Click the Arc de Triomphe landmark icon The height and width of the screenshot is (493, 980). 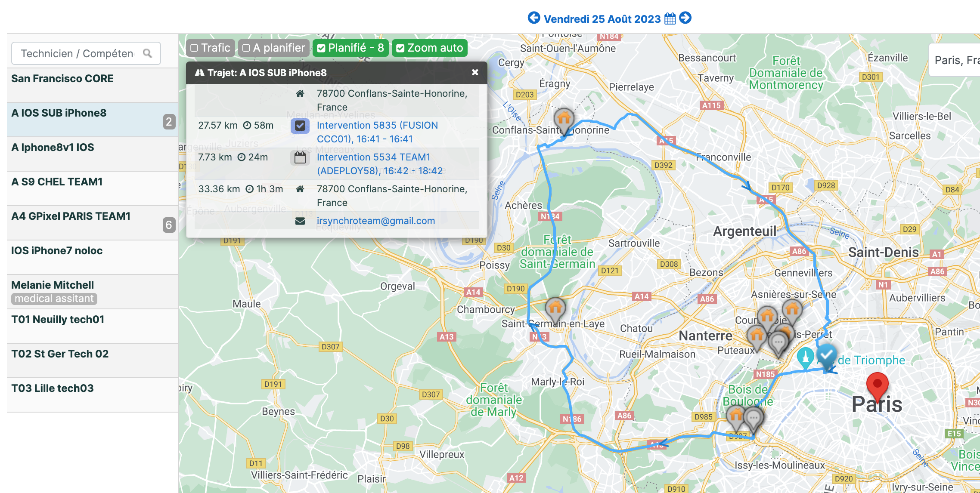(x=805, y=358)
